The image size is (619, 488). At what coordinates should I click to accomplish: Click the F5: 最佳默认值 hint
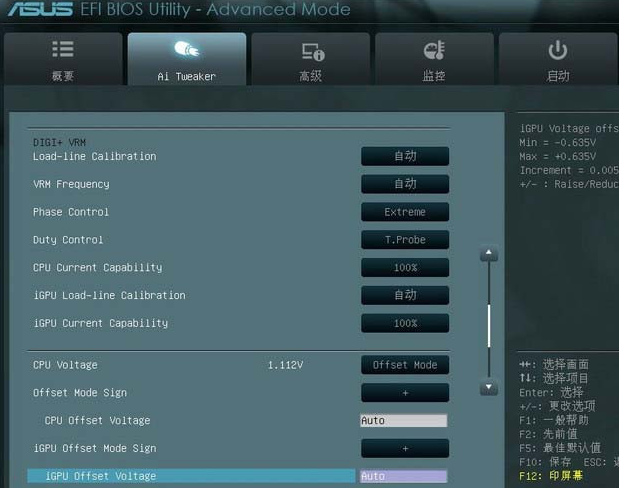[x=560, y=448]
